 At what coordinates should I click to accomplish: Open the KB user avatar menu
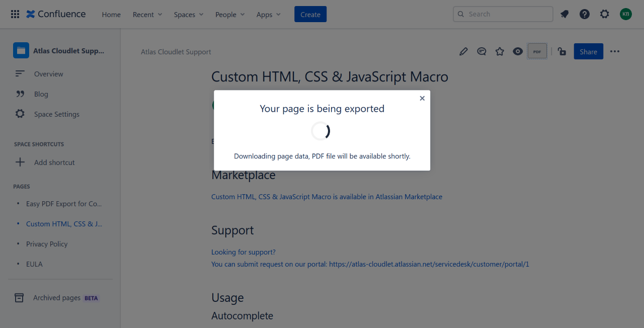pos(626,14)
